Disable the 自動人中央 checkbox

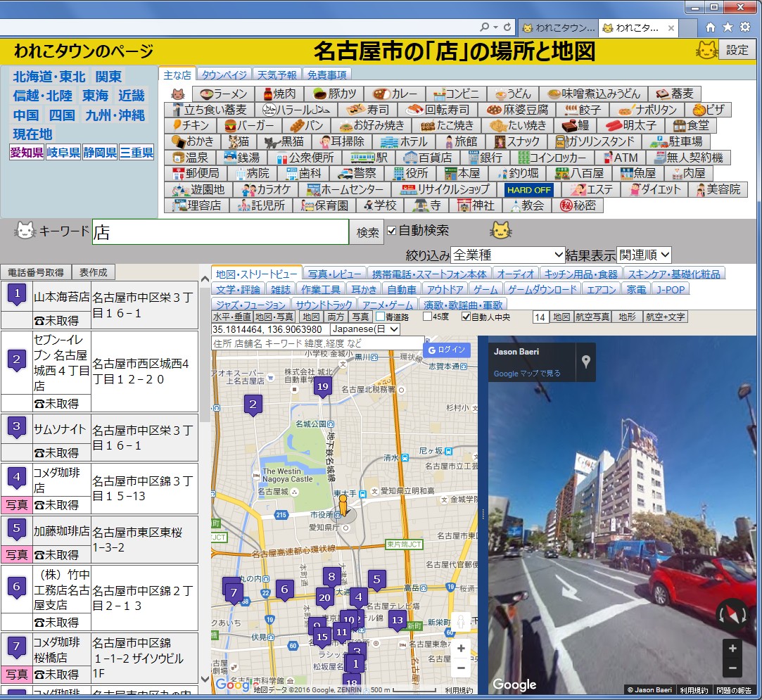click(466, 317)
